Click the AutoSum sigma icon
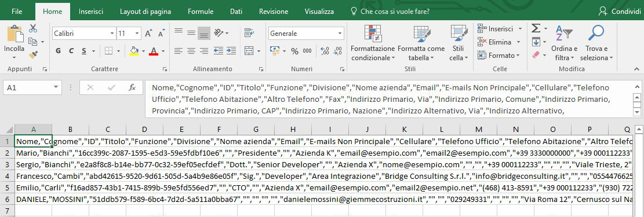This screenshot has height=217, width=644. pos(536,28)
